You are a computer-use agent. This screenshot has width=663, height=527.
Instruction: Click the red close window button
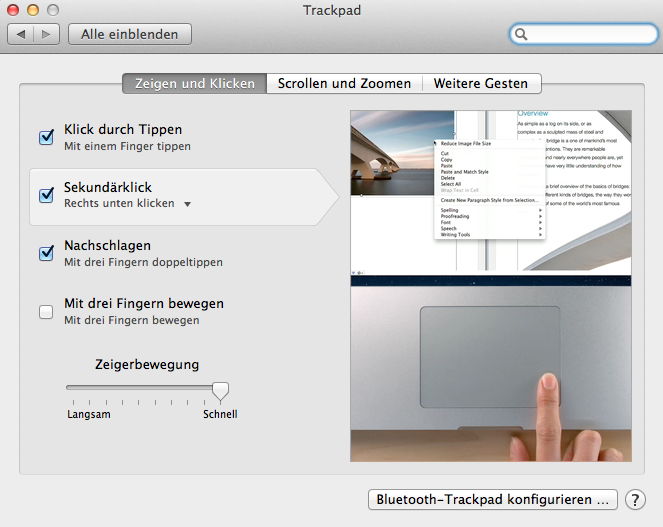coord(13,10)
